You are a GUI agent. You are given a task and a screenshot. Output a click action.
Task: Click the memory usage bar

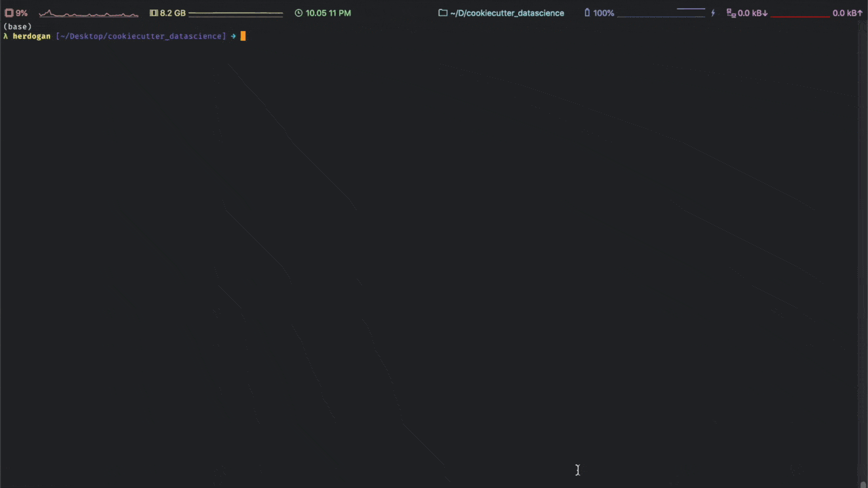click(236, 14)
